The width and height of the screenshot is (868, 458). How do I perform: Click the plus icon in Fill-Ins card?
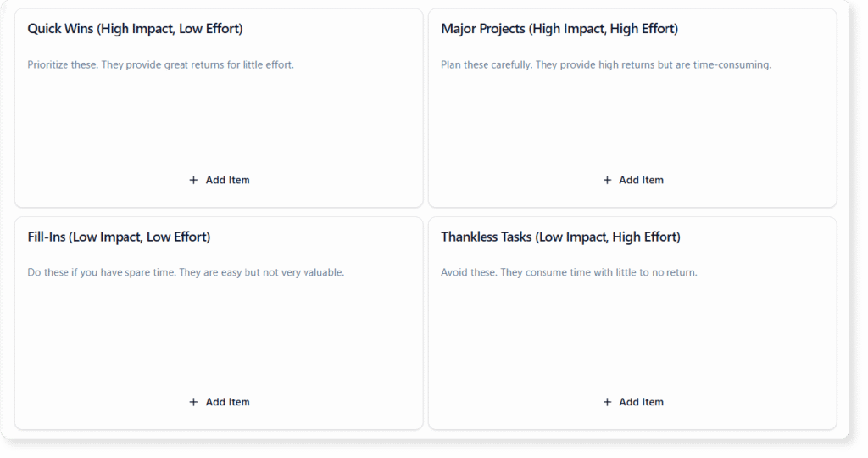pos(193,402)
